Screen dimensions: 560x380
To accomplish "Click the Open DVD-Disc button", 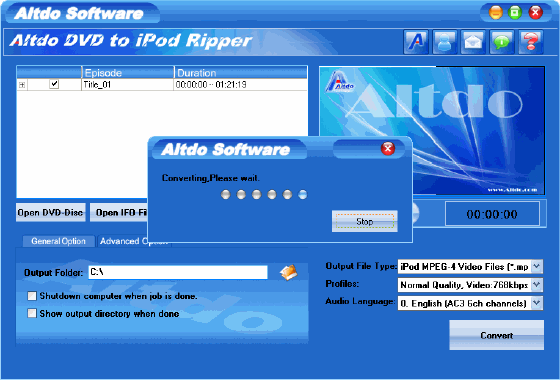I will coord(50,212).
